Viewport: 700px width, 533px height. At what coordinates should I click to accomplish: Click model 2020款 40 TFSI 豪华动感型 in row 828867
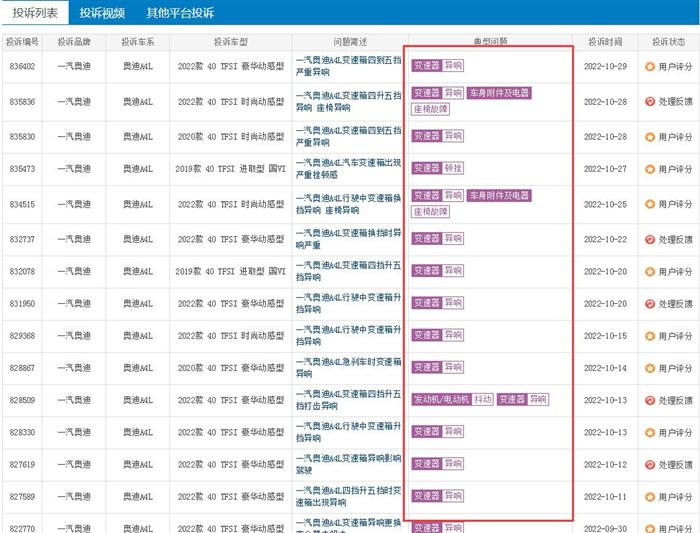[x=231, y=368]
